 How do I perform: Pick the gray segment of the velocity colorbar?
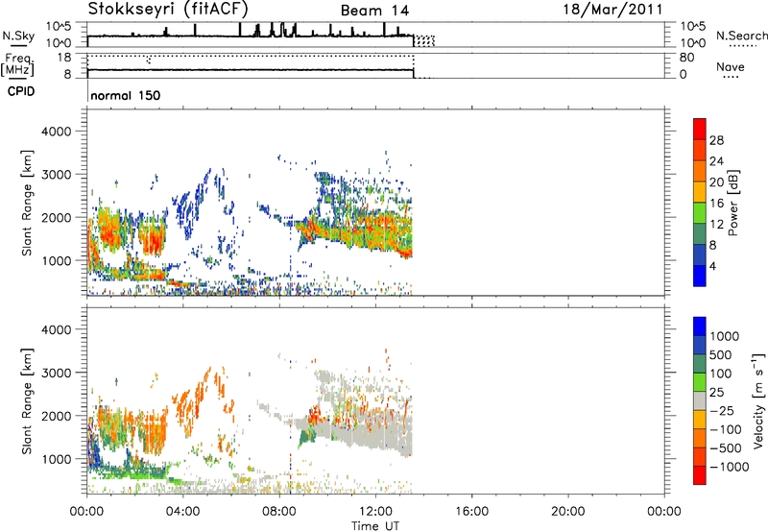click(x=700, y=401)
